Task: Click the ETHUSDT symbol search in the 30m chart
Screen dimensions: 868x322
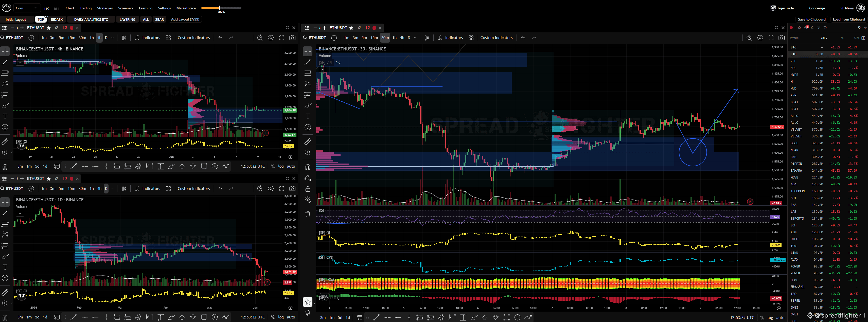Action: pyautogui.click(x=315, y=38)
